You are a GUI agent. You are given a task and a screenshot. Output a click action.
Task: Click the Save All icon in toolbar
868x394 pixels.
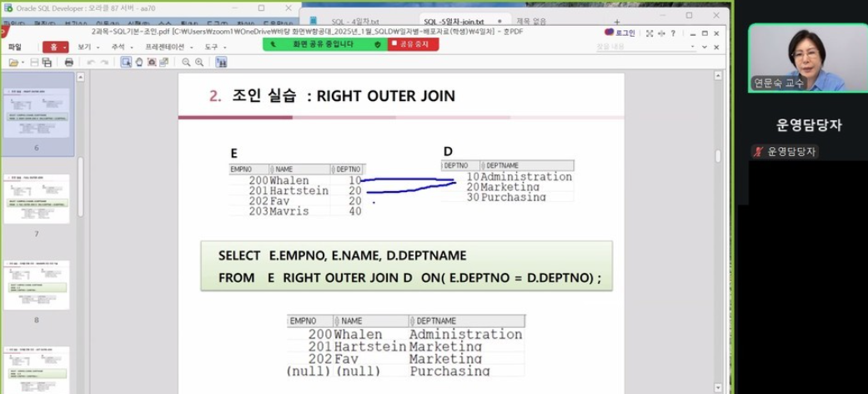click(47, 62)
